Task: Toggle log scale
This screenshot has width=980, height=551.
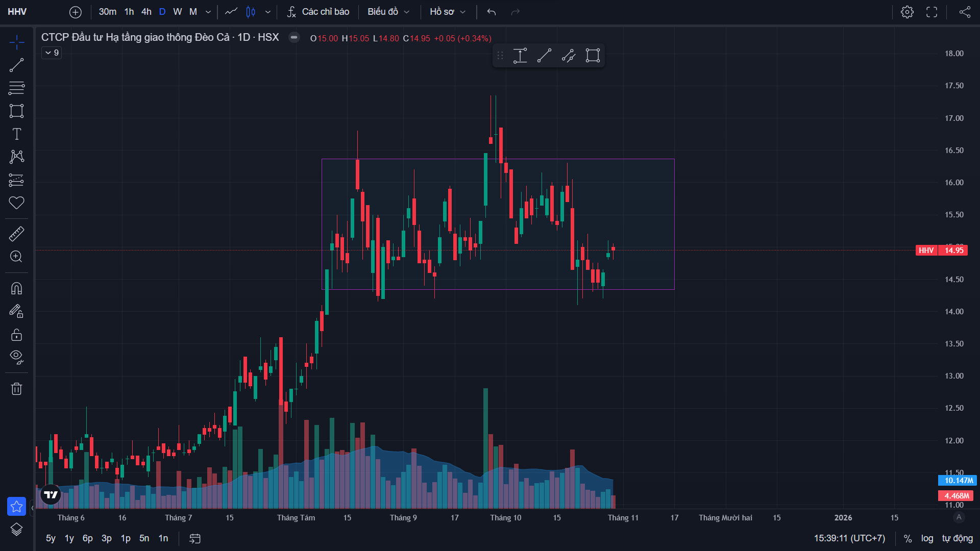Action: click(927, 538)
